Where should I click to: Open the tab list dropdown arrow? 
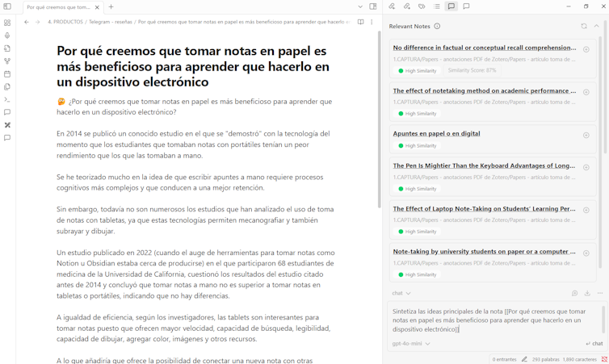tap(360, 6)
